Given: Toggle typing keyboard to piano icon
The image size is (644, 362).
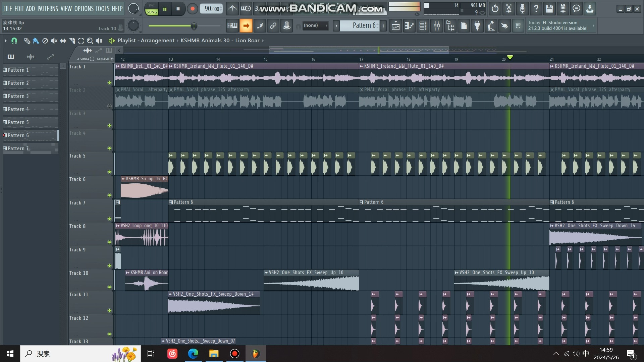Looking at the screenshot, I should coord(232,25).
